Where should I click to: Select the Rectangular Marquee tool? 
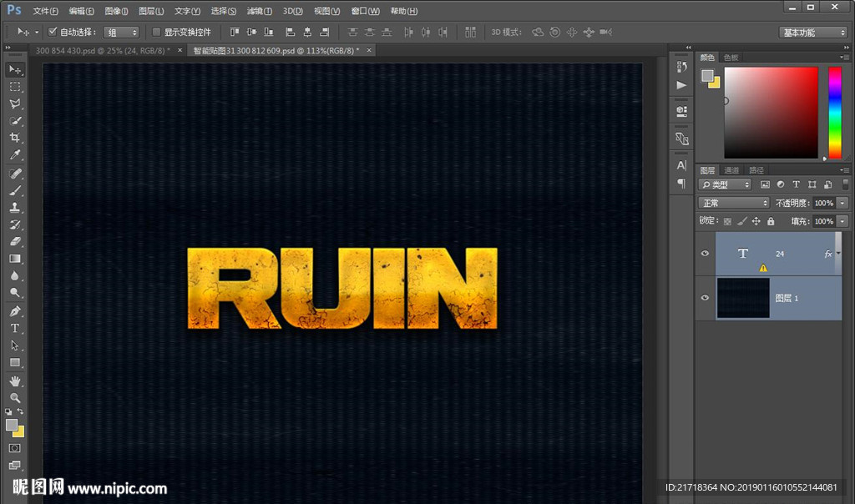15,87
